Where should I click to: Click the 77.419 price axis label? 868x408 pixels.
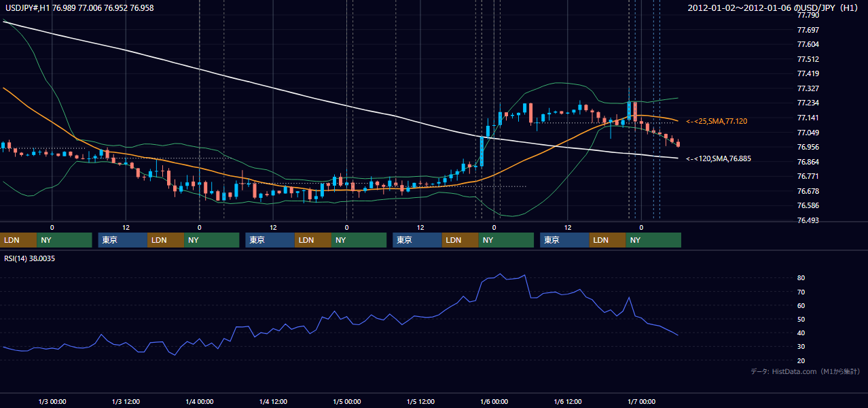pos(808,73)
